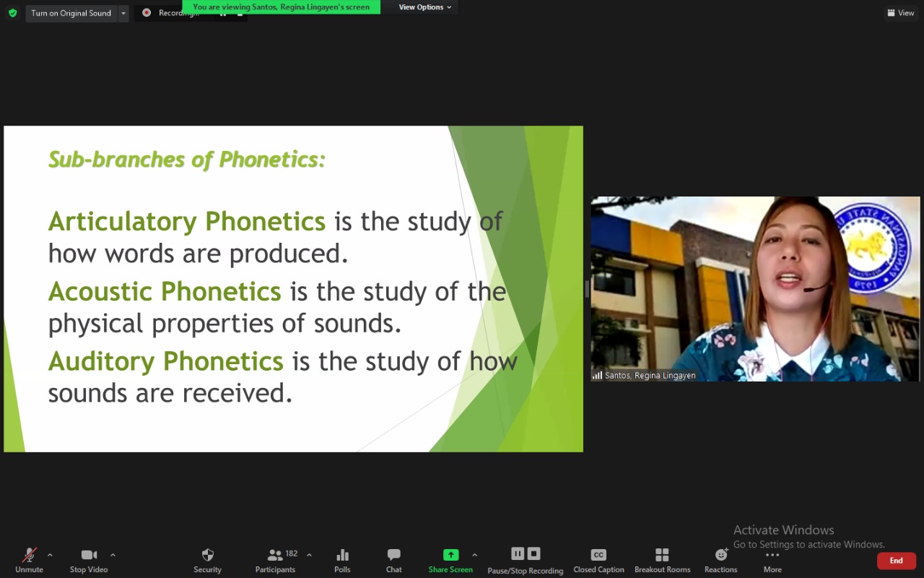Expand sharing options arrow beside Share Screen
This screenshot has width=924, height=578.
474,555
